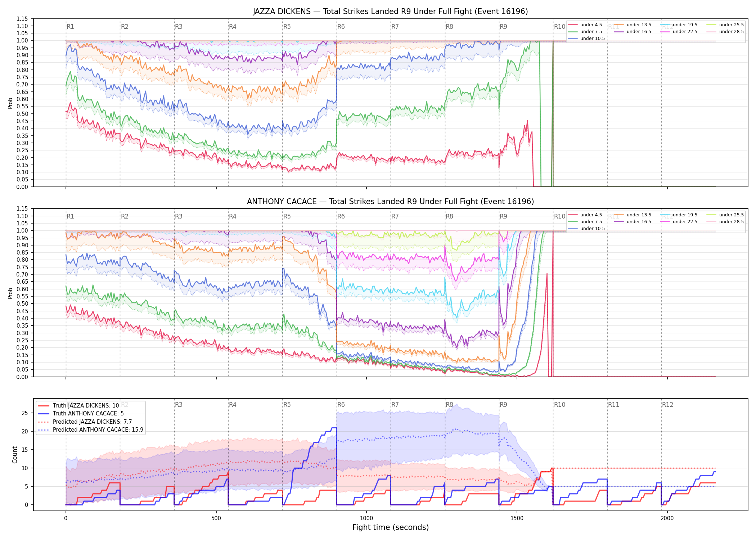Click 'Predicted ANTHONY CACACE: 15.9' legend entry
756x540 pixels.
click(91, 430)
